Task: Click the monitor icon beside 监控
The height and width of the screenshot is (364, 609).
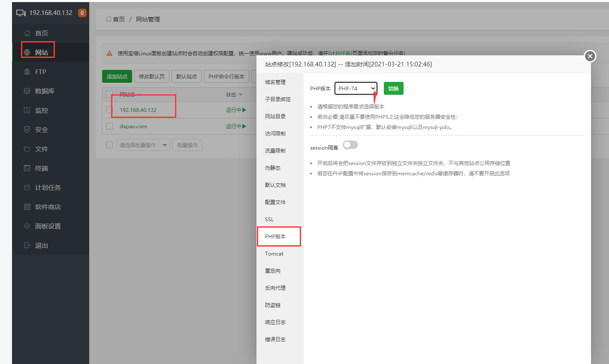Action: 27,110
